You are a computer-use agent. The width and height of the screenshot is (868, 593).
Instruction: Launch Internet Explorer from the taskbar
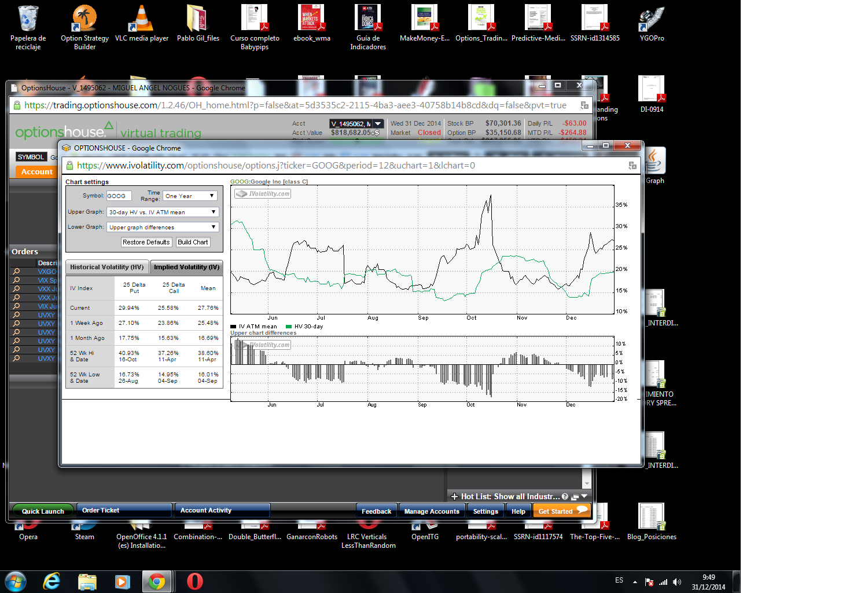coord(52,581)
